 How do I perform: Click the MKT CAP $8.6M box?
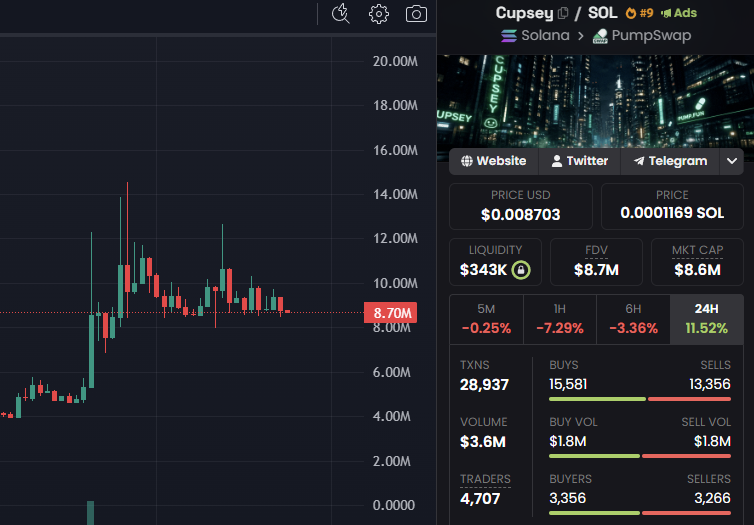pyautogui.click(x=697, y=262)
